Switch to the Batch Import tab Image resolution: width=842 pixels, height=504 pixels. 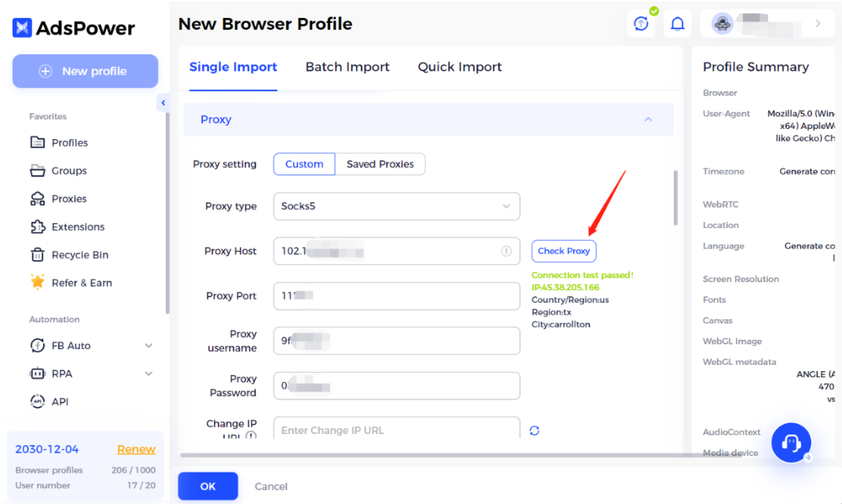[347, 67]
